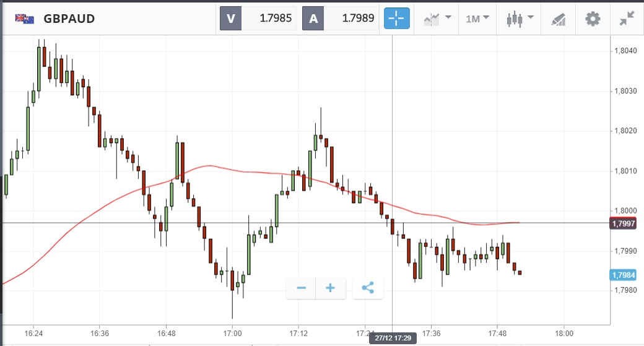Expand the 1M timeframe selector
Image resolution: width=644 pixels, height=346 pixels.
pyautogui.click(x=477, y=19)
